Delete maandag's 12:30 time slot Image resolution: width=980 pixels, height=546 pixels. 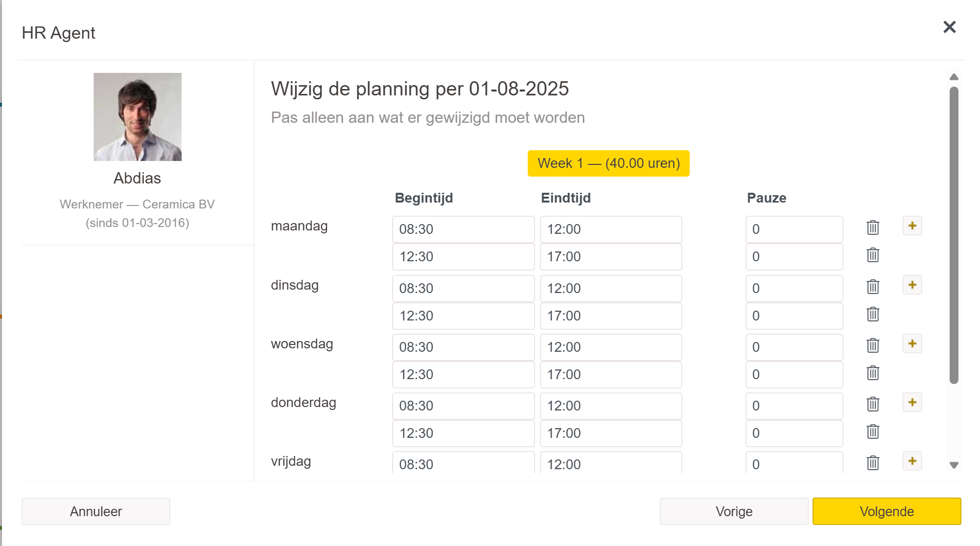click(x=873, y=255)
